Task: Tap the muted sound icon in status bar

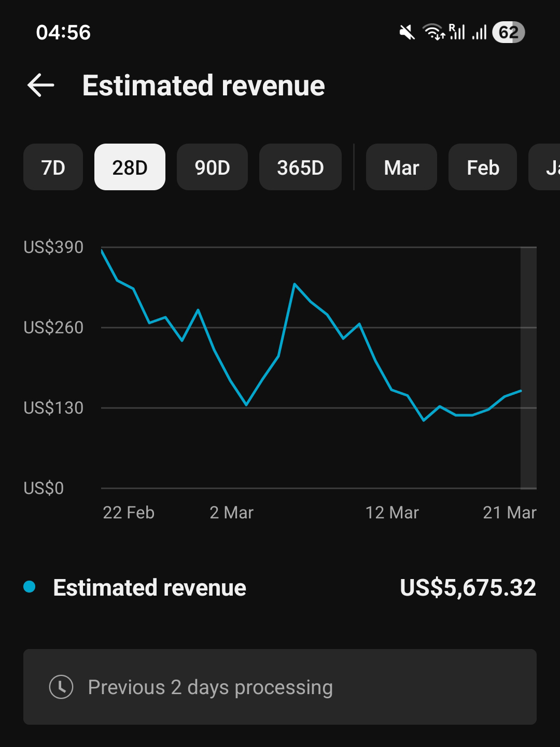Action: coord(407,33)
